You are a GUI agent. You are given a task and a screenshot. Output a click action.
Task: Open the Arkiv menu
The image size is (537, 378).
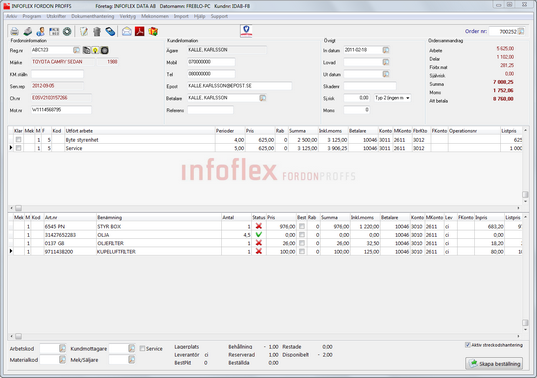(x=12, y=16)
